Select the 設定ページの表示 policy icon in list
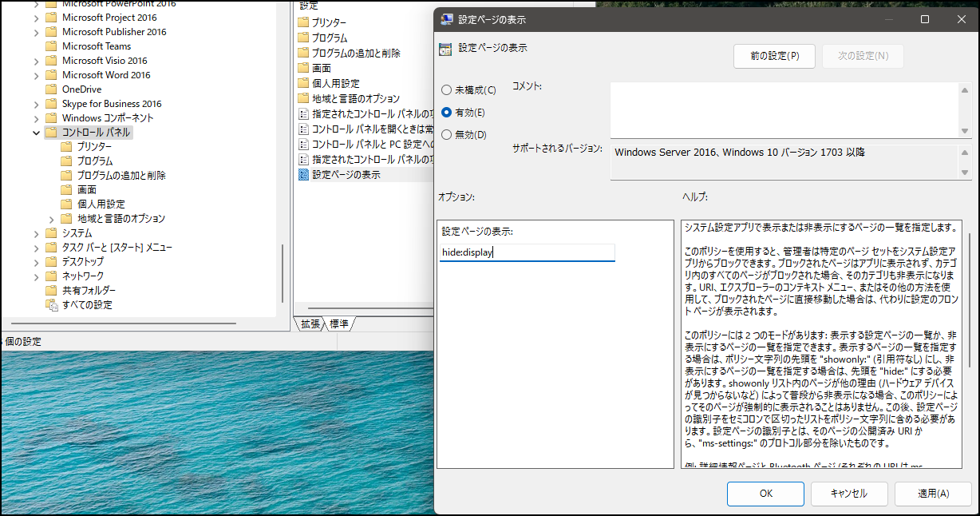The width and height of the screenshot is (980, 516). pos(303,174)
